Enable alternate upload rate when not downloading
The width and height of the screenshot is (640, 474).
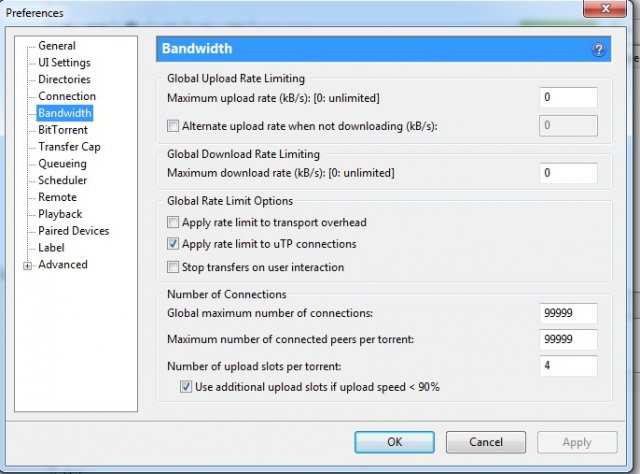point(174,126)
